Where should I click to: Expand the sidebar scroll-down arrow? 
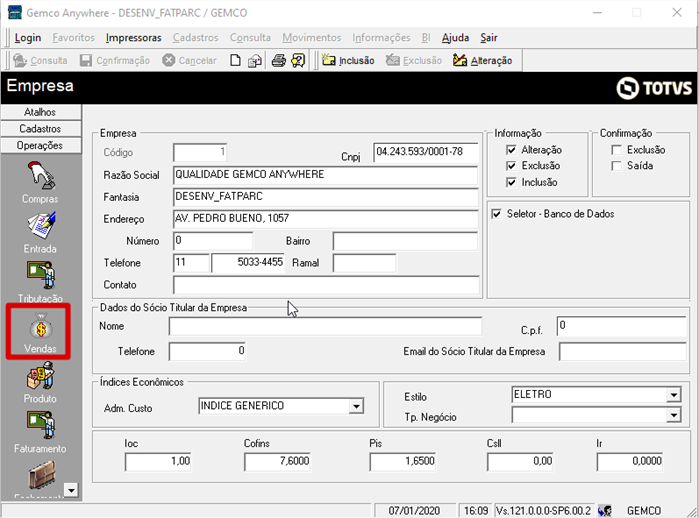coord(71,490)
